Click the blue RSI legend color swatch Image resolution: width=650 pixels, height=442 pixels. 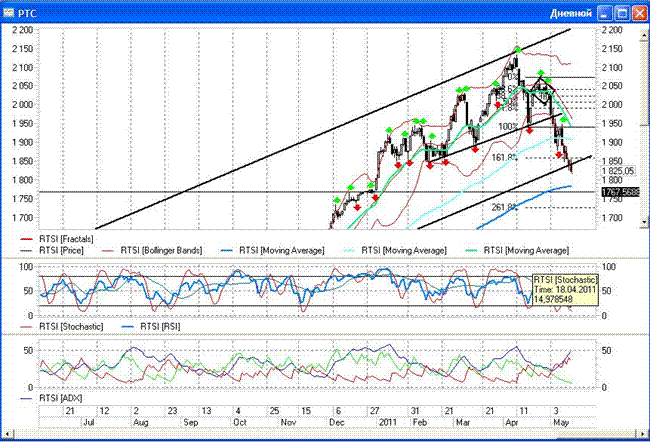click(127, 327)
